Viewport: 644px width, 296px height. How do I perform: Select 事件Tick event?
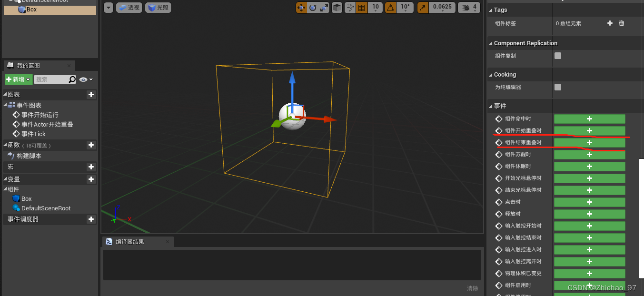pos(29,134)
